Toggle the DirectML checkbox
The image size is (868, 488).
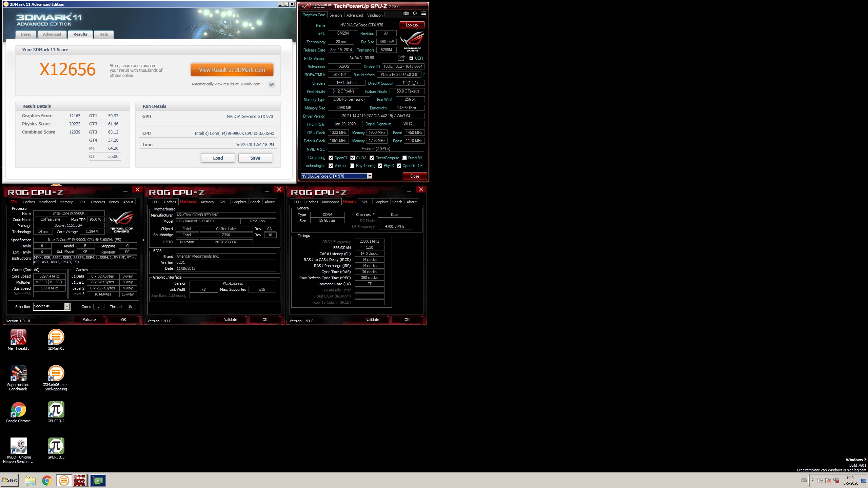(404, 158)
